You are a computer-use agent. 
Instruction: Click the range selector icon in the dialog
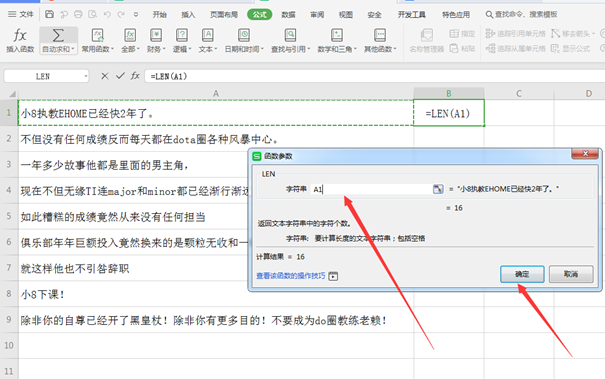tap(438, 189)
